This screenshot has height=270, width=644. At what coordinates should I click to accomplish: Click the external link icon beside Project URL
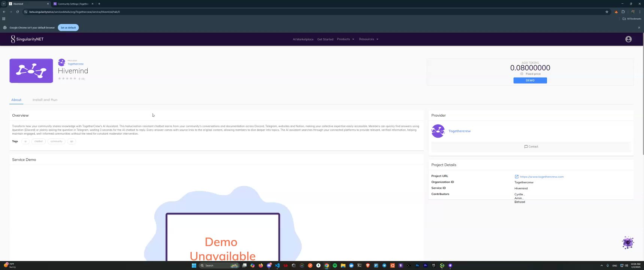pyautogui.click(x=517, y=177)
